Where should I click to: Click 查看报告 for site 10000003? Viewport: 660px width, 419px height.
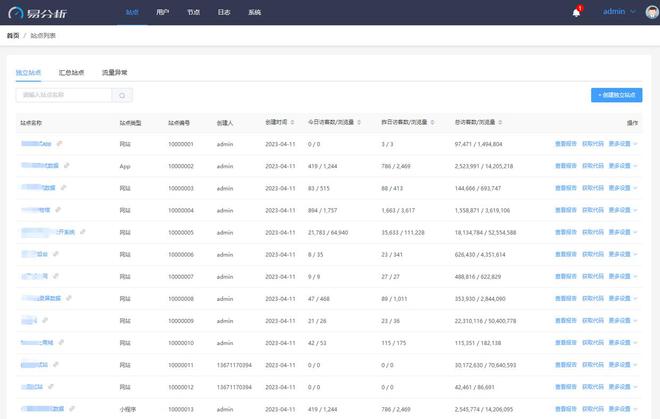pos(566,188)
